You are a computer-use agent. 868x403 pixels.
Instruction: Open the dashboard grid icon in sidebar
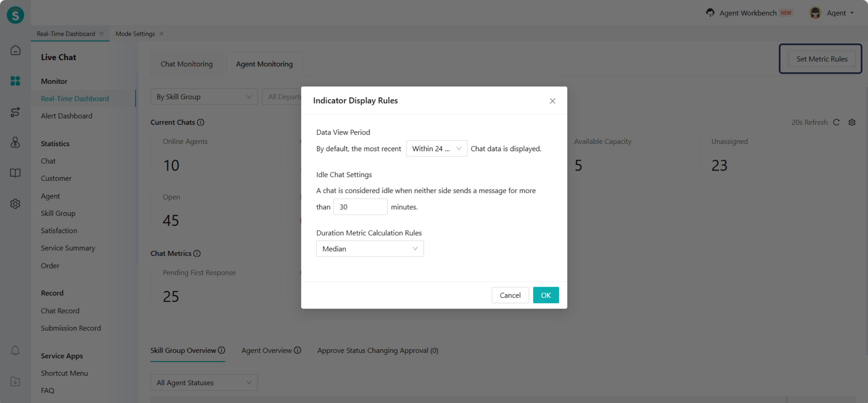click(15, 81)
